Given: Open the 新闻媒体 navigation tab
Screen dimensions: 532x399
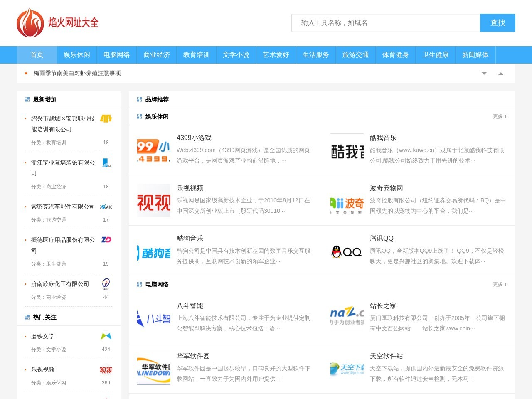Looking at the screenshot, I should pos(475,55).
